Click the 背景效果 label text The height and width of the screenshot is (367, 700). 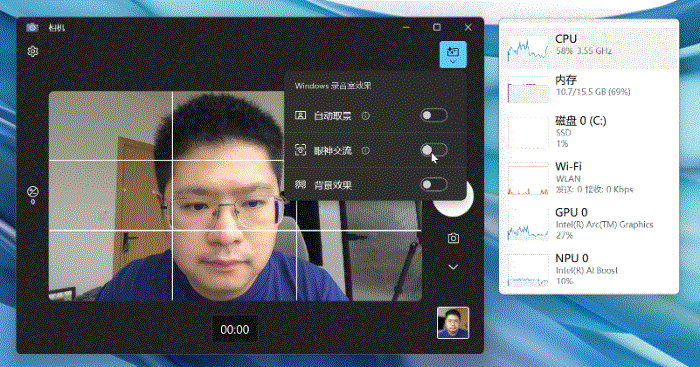(333, 185)
